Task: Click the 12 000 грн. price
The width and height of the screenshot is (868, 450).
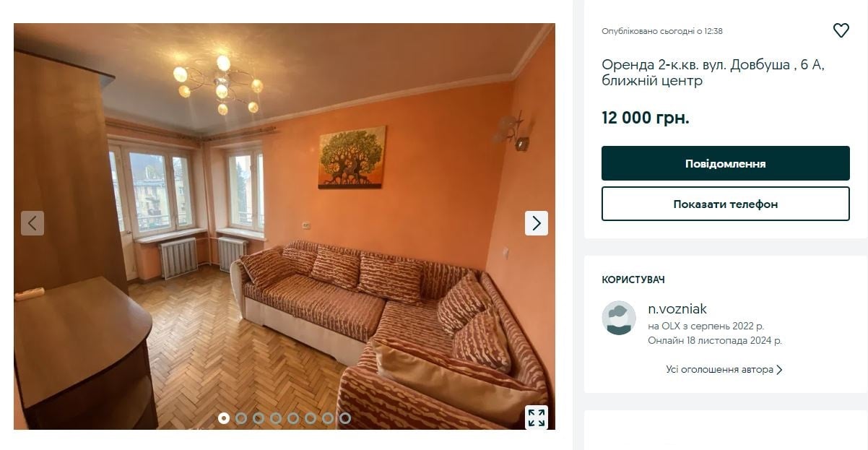Action: click(x=646, y=118)
